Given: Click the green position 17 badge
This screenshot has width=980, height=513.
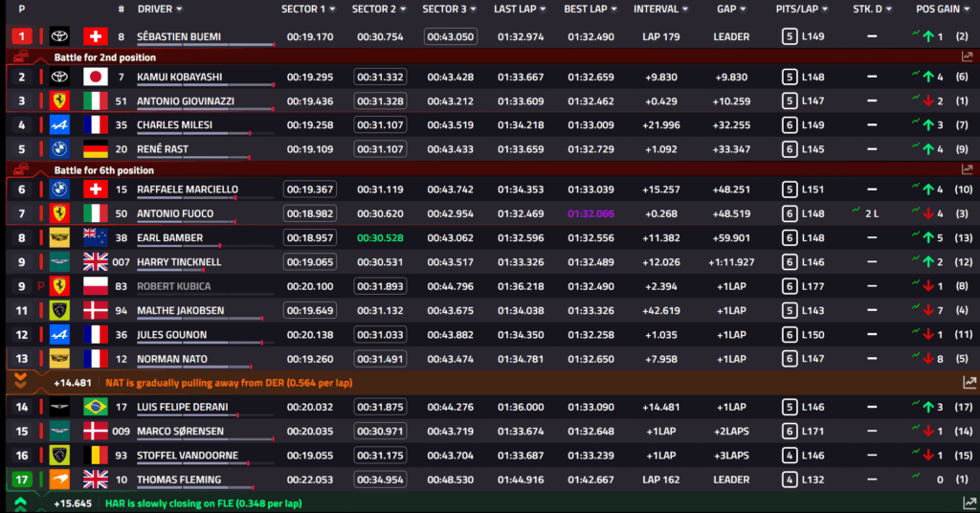Looking at the screenshot, I should pyautogui.click(x=21, y=480).
